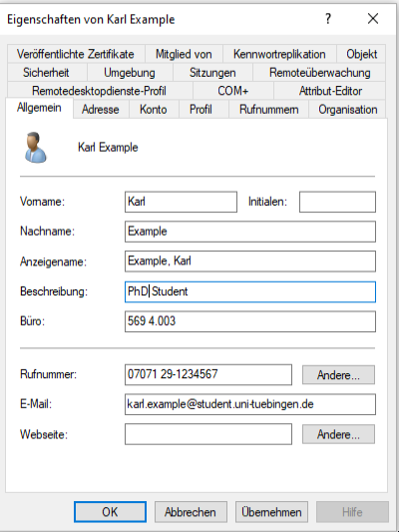Viewport: 399px width, 532px height.
Task: Open the Kennwortreplikation tab
Action: pyautogui.click(x=279, y=54)
